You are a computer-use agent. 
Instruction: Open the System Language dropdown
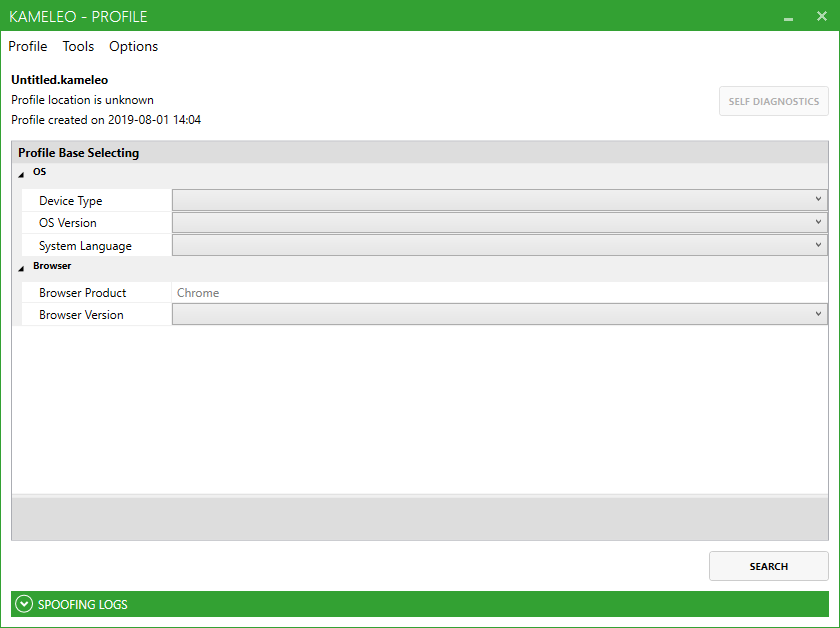500,245
